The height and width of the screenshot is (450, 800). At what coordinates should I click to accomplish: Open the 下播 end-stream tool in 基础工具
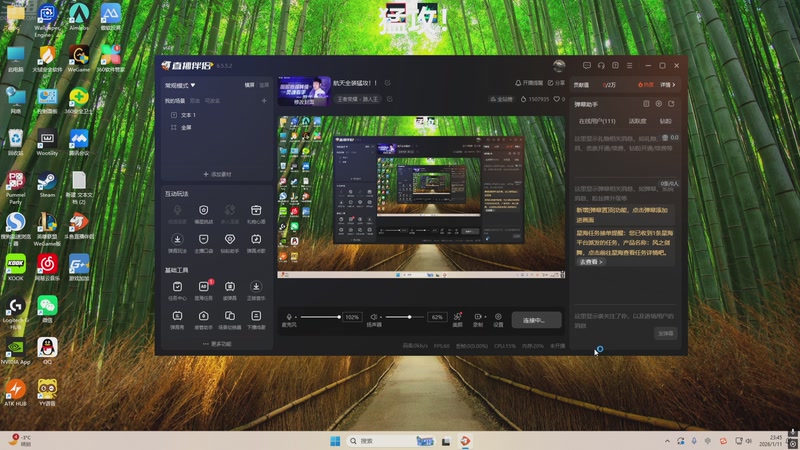coord(256,319)
